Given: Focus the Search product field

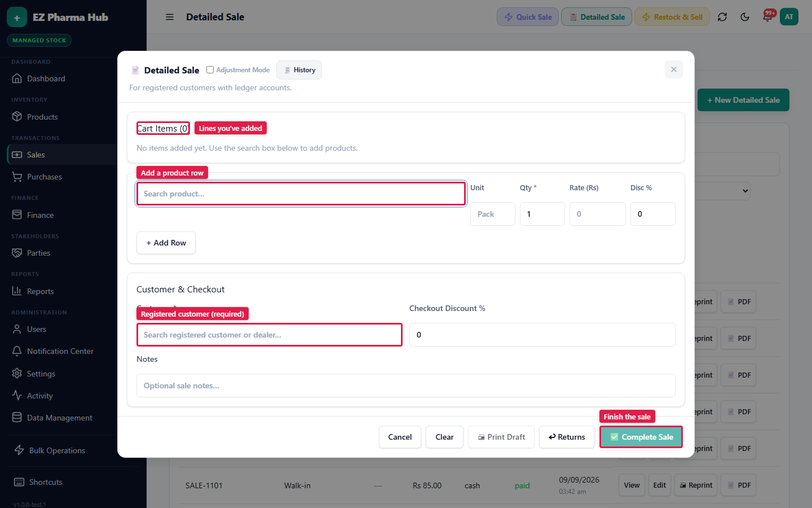Looking at the screenshot, I should (x=301, y=194).
